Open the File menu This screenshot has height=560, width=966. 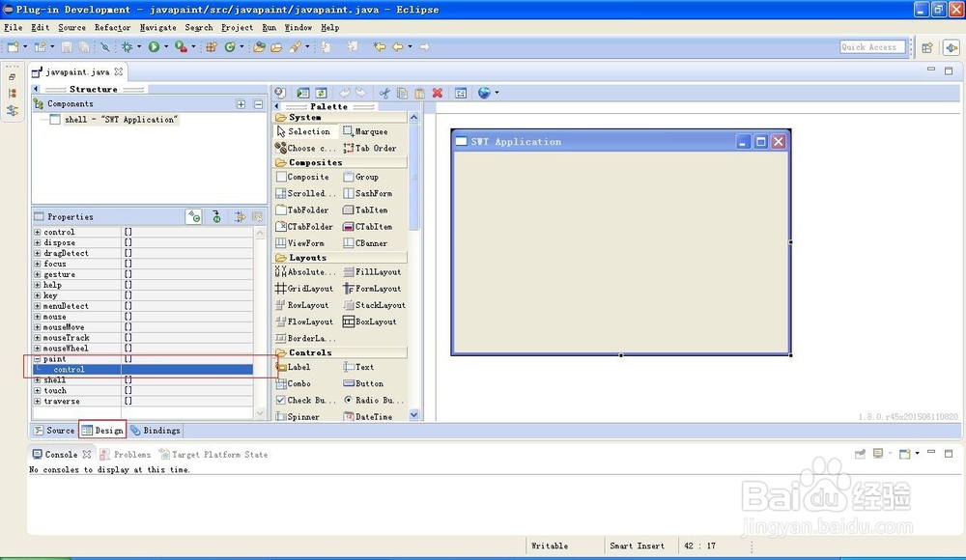click(x=13, y=27)
